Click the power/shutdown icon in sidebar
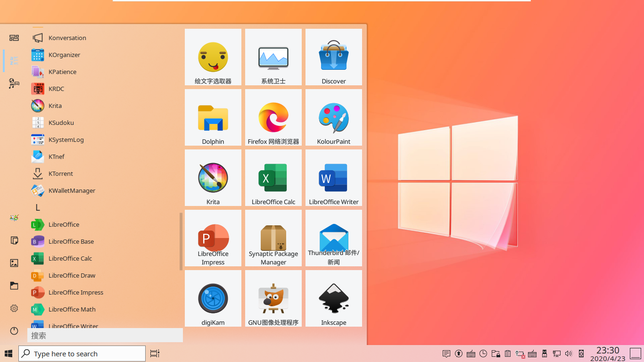 tap(14, 331)
